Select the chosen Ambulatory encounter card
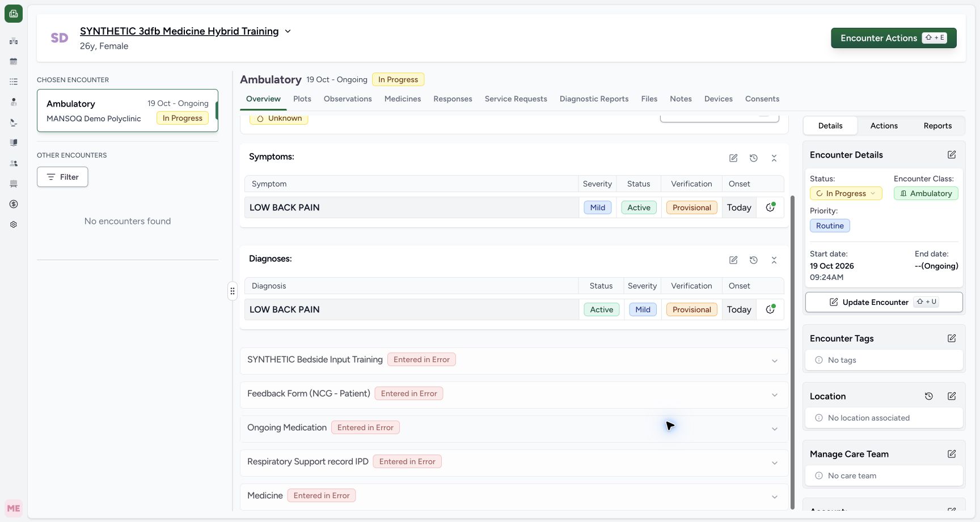This screenshot has height=522, width=980. tap(128, 111)
